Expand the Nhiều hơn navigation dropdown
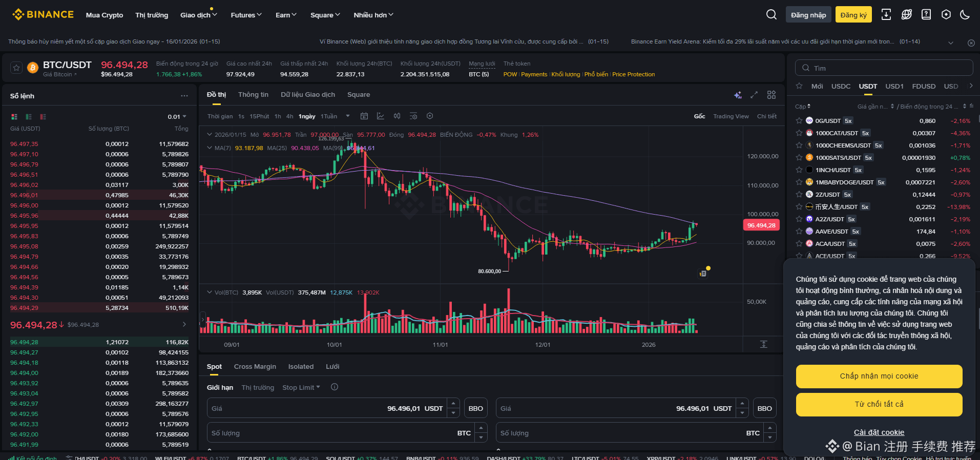The height and width of the screenshot is (460, 980). [x=373, y=15]
